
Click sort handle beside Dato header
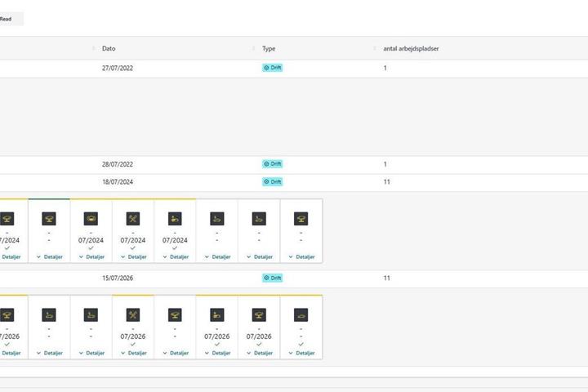(x=93, y=48)
